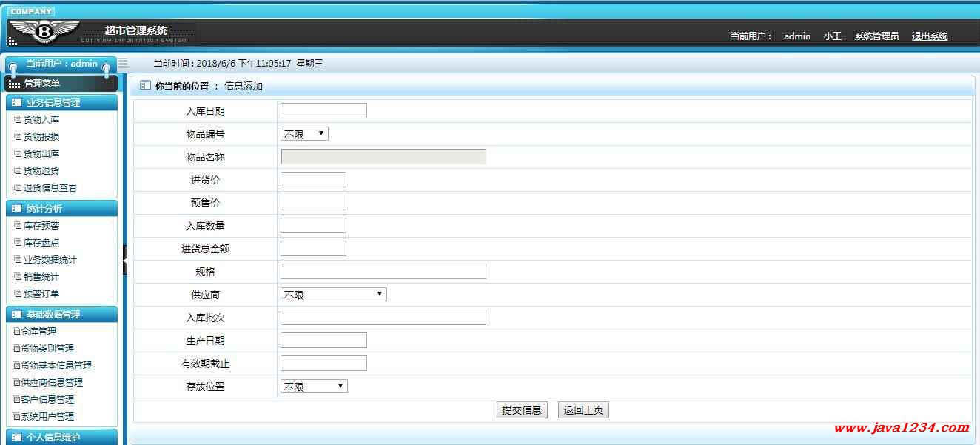
Task: Click the small icon before 仓库管理
Action: [16, 332]
